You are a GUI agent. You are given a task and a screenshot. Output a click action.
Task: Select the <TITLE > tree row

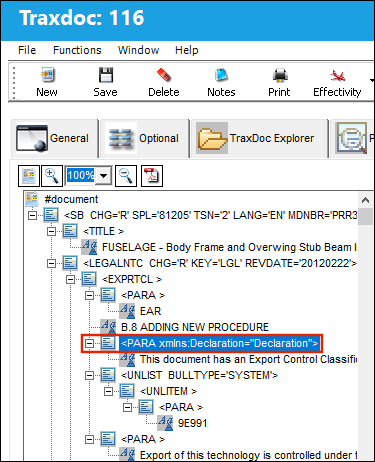point(103,231)
